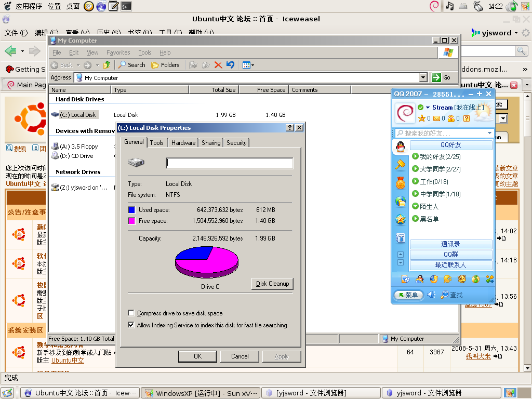
Task: Click the green music note icon in QQ bottom bar
Action: click(x=476, y=279)
